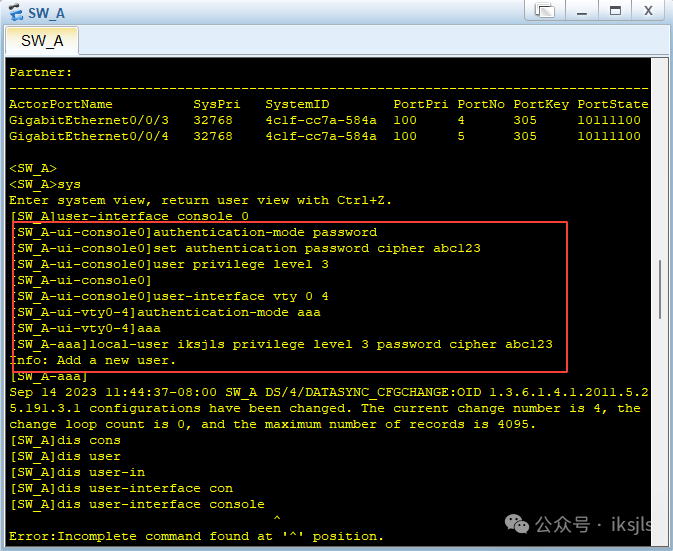Click the '[SW_A]dis user-interface con' line

(121, 488)
